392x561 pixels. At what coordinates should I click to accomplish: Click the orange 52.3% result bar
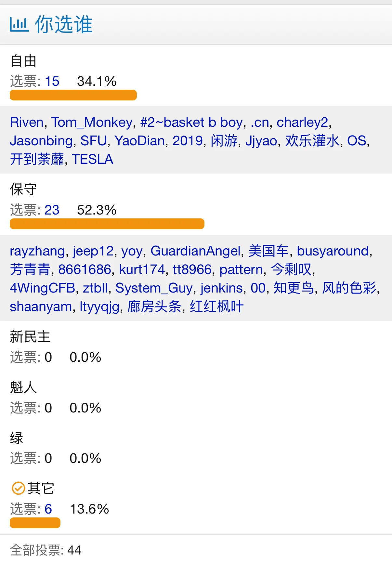coord(107,224)
